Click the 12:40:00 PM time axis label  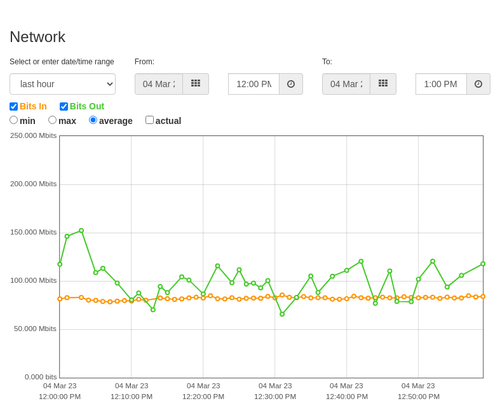[347, 397]
